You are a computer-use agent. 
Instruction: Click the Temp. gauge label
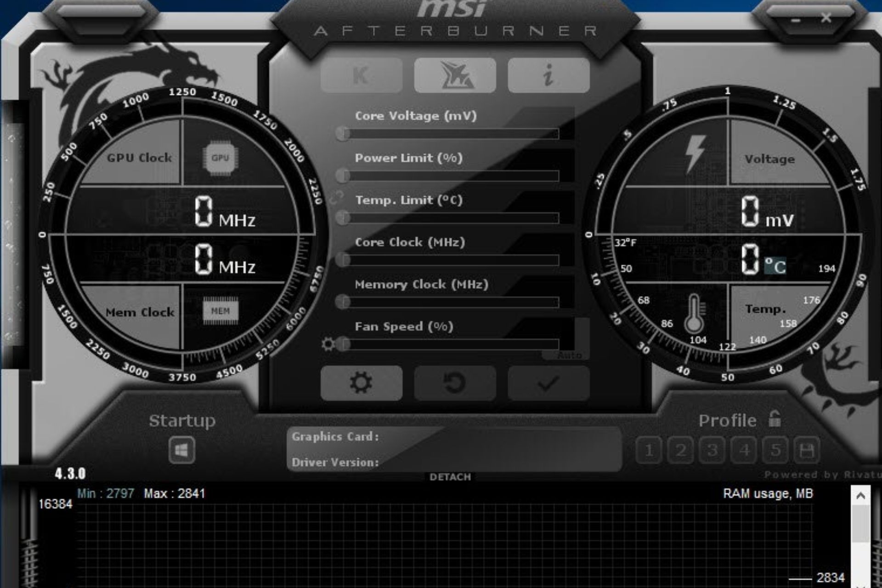tap(765, 309)
